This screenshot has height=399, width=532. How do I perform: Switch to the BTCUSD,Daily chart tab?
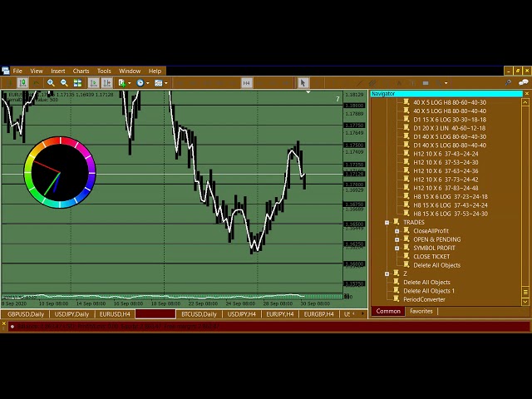click(199, 314)
